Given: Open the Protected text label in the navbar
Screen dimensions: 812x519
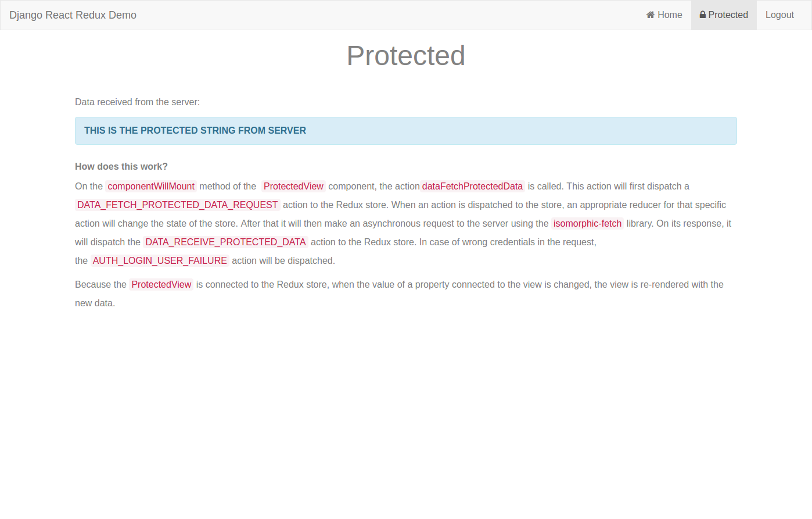Looking at the screenshot, I should pos(728,15).
